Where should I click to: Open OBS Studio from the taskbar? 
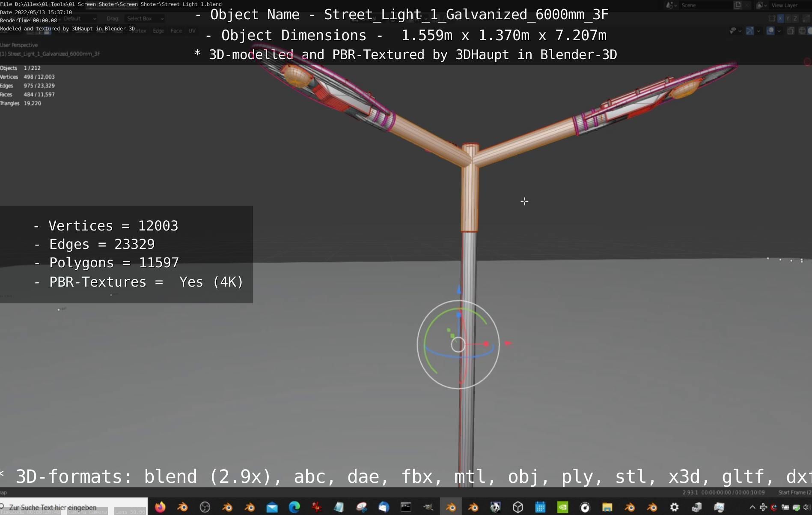click(205, 507)
